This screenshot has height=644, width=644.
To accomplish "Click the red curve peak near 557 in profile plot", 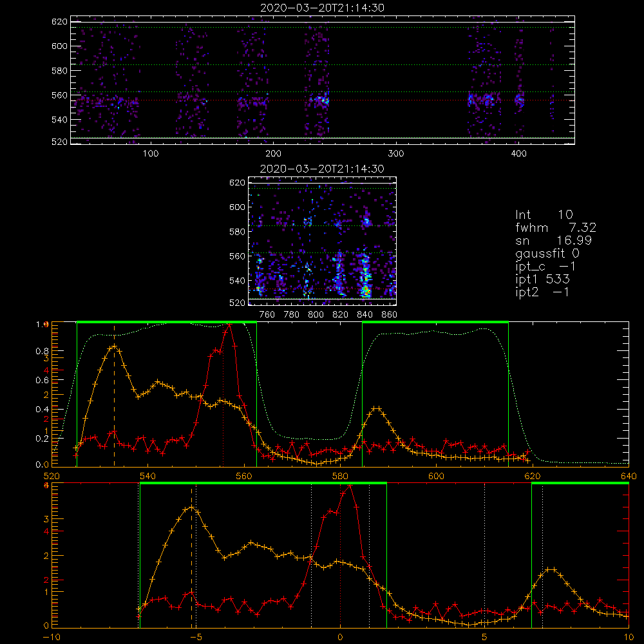I will [x=229, y=325].
